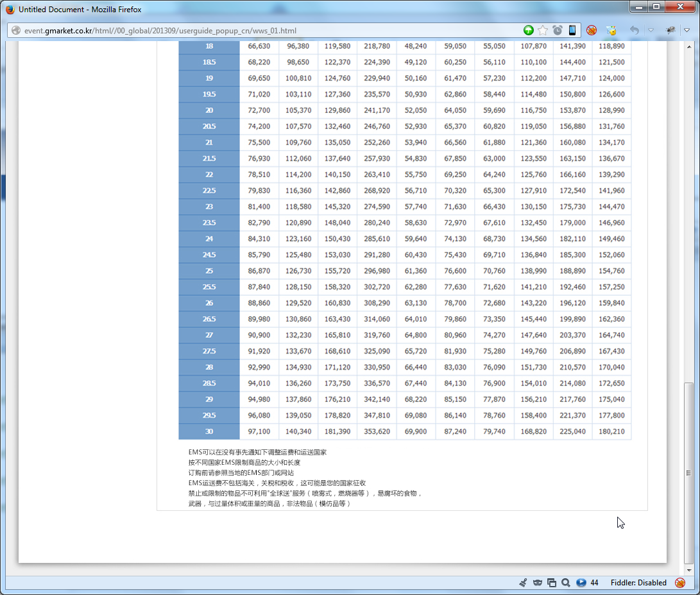Click the cell value '69,250'
Image resolution: width=700 pixels, height=595 pixels.
click(455, 175)
